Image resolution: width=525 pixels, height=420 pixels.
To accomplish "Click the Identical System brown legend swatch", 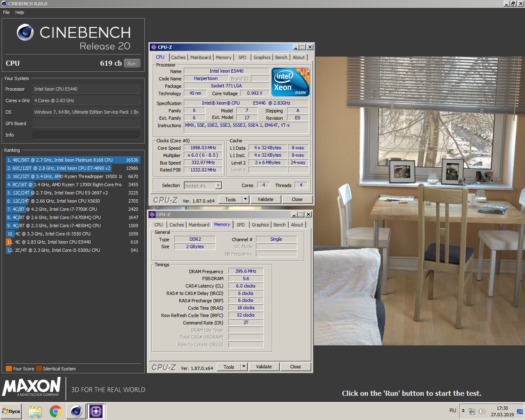I will point(39,368).
